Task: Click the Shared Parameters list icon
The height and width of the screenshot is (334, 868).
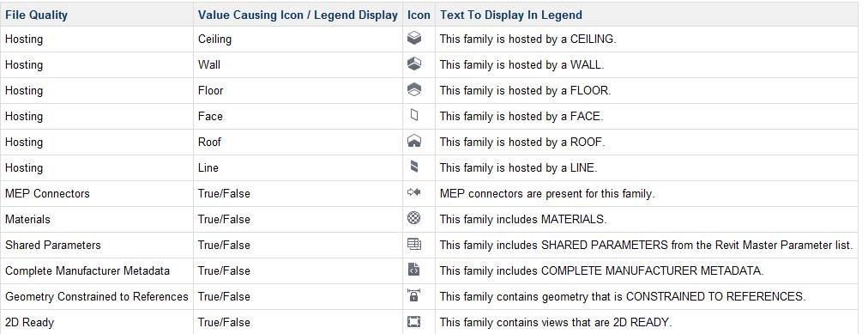Action: pyautogui.click(x=413, y=244)
